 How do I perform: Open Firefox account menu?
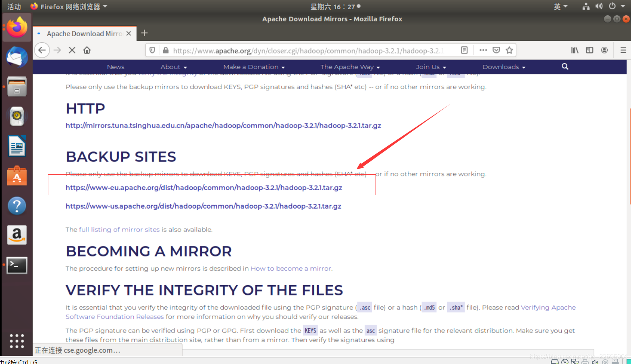point(604,50)
